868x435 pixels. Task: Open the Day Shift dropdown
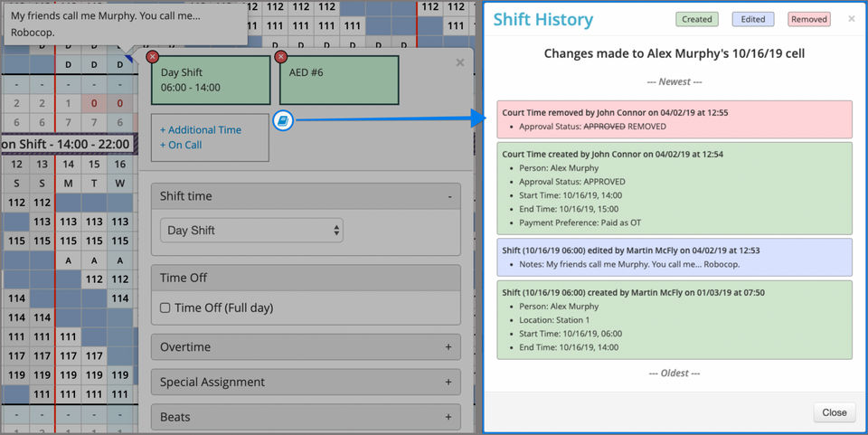(x=251, y=231)
